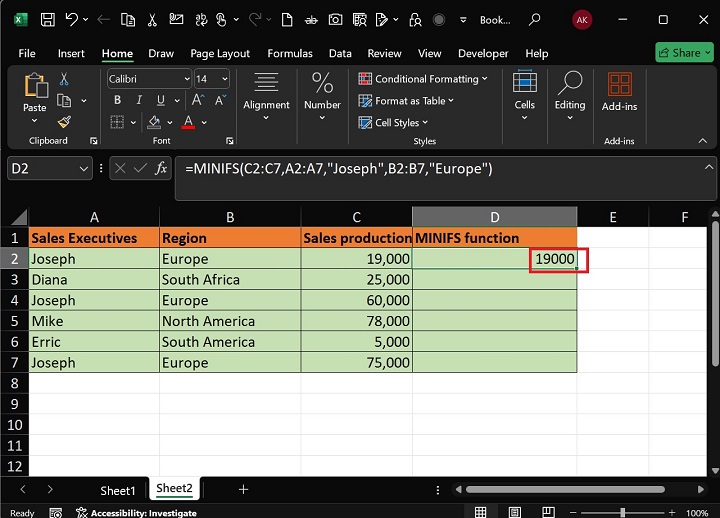
Task: Select cell A5 containing Mike
Action: [93, 321]
